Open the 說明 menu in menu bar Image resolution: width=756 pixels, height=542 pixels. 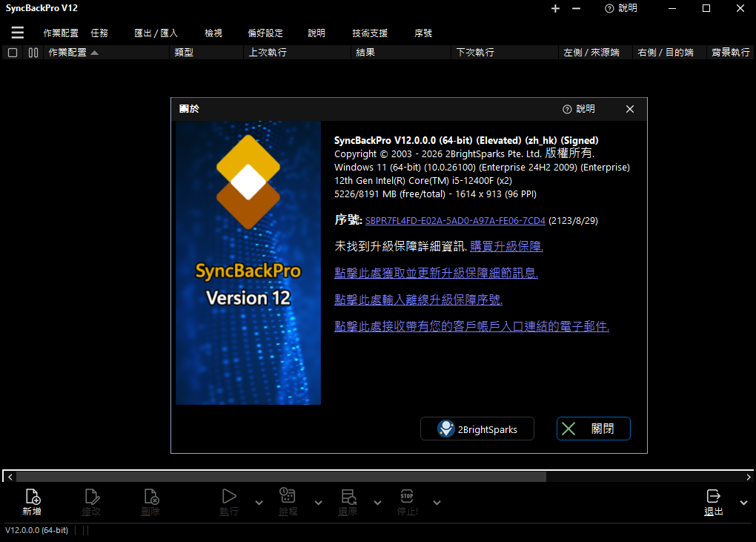point(316,33)
